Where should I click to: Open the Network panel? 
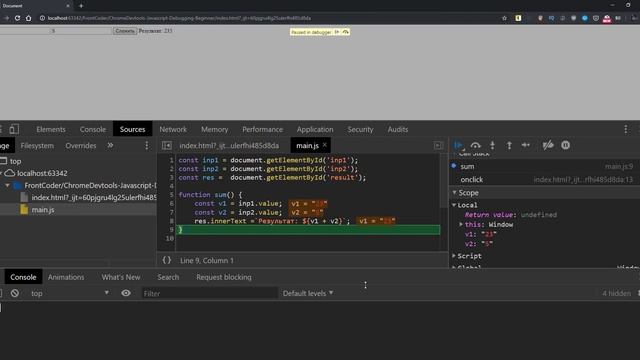[x=173, y=129]
